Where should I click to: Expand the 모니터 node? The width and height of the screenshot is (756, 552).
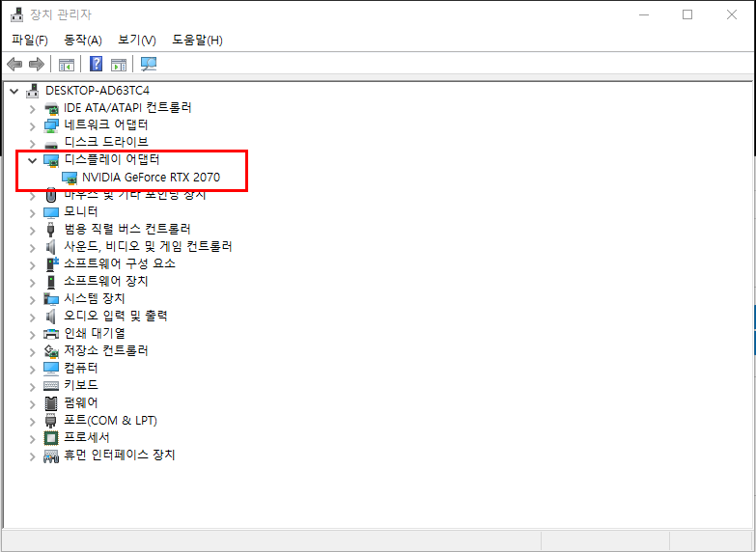click(x=32, y=213)
